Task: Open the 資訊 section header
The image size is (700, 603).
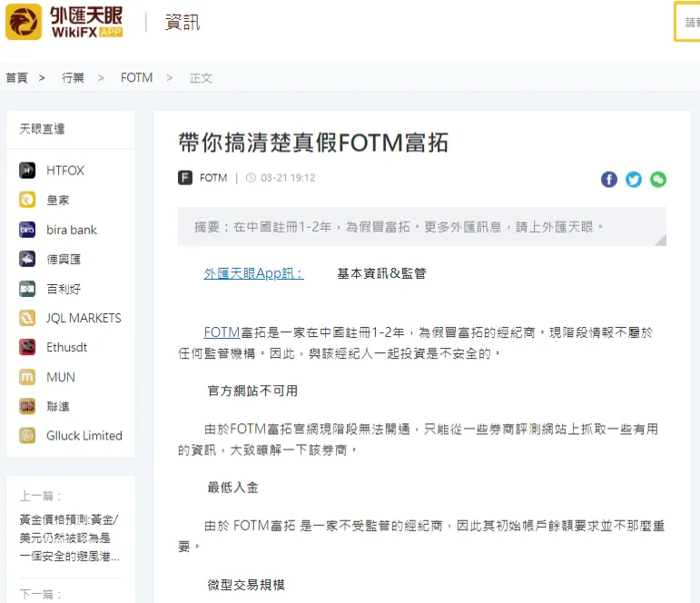Action: tap(182, 22)
